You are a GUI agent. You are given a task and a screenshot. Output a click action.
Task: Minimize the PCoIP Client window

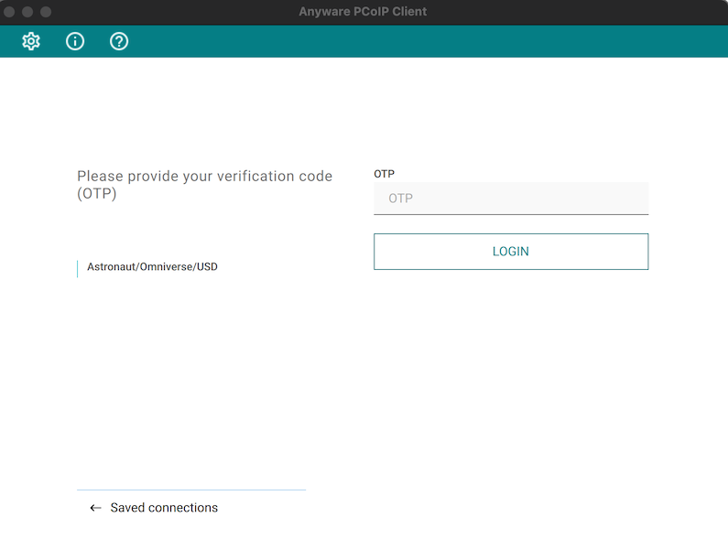pyautogui.click(x=27, y=12)
